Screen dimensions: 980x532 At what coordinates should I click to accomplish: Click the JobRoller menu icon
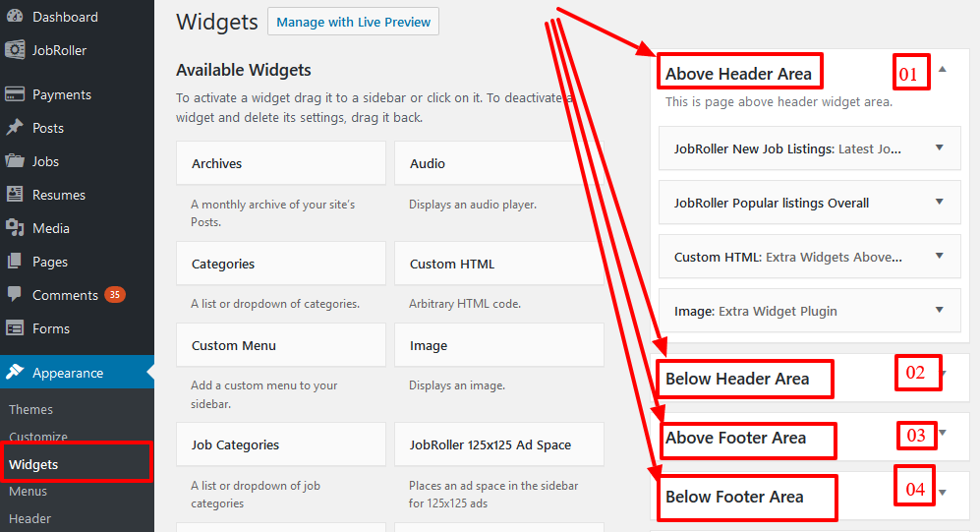(x=15, y=50)
